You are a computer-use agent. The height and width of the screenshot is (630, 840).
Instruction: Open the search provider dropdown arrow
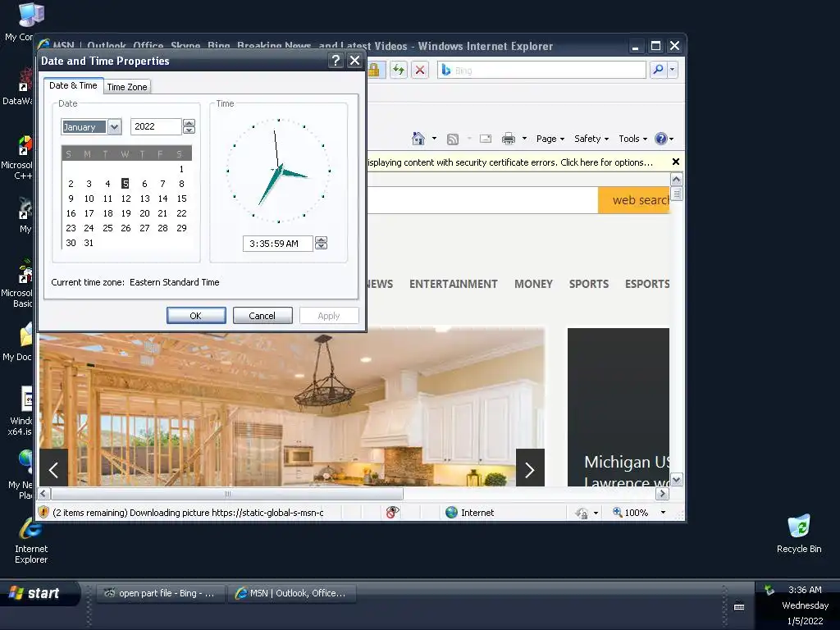click(673, 70)
